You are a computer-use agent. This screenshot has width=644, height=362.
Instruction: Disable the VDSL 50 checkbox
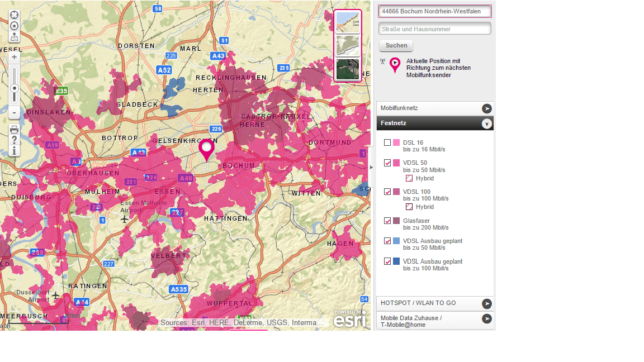coord(388,163)
